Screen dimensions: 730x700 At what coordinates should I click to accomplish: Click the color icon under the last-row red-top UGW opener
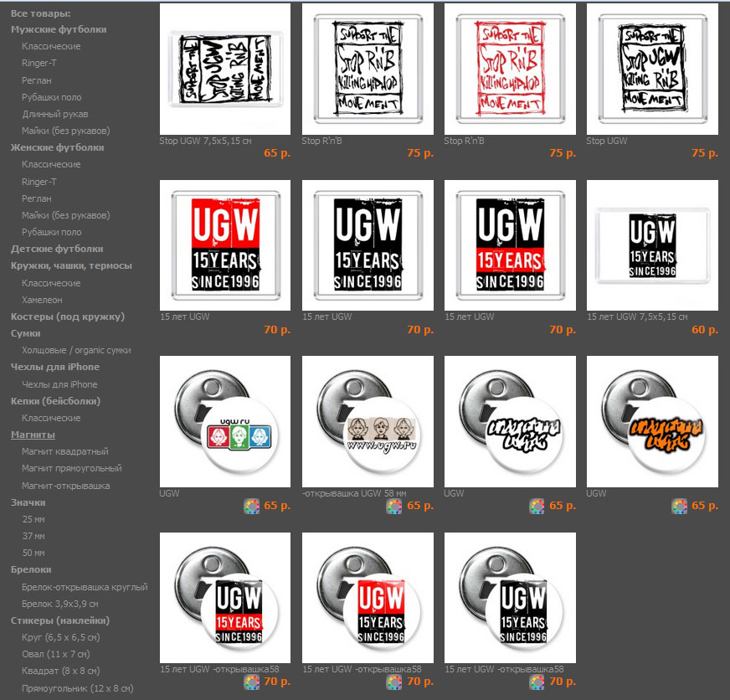click(x=394, y=682)
